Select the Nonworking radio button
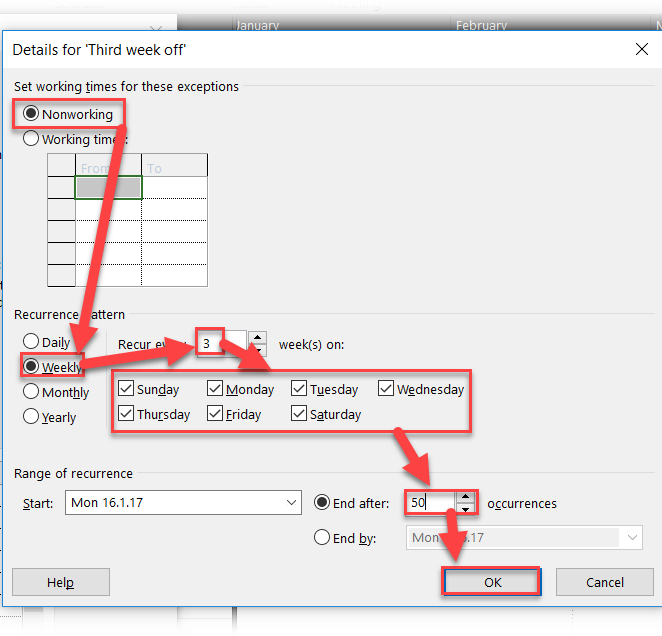 (x=31, y=114)
